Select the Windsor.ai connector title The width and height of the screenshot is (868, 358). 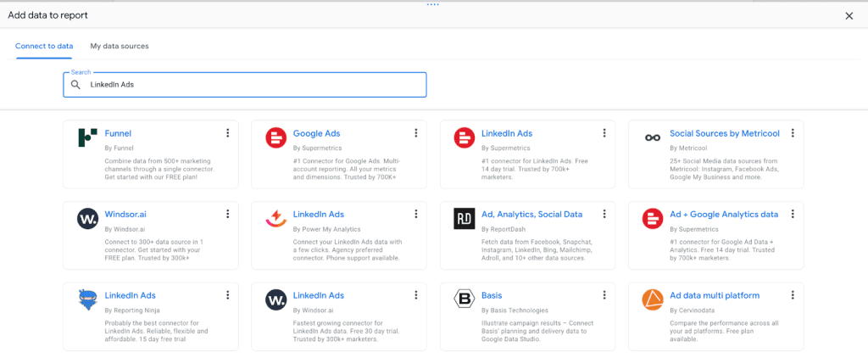(125, 215)
